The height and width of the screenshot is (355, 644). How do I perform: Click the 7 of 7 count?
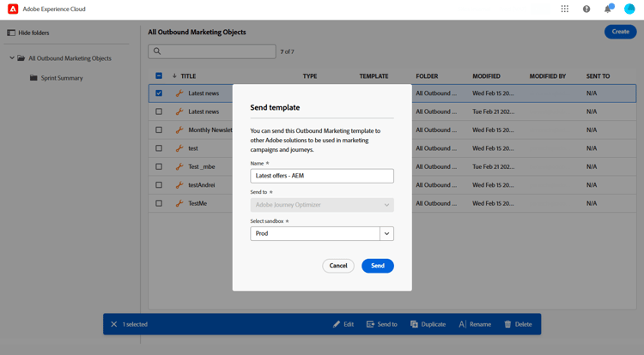pos(287,51)
